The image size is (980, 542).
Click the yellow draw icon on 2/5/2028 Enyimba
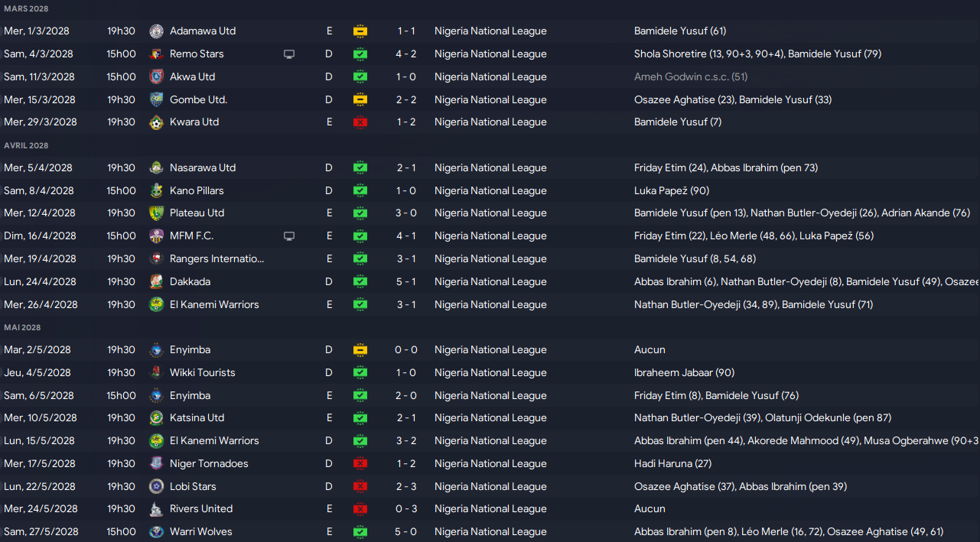coord(360,350)
